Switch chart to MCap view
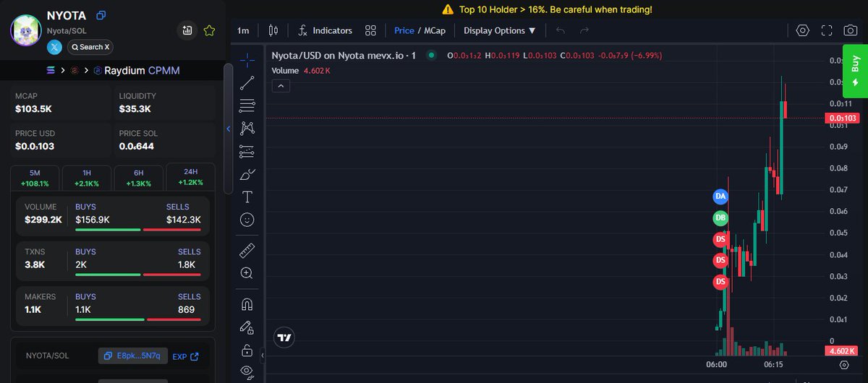 pos(434,30)
